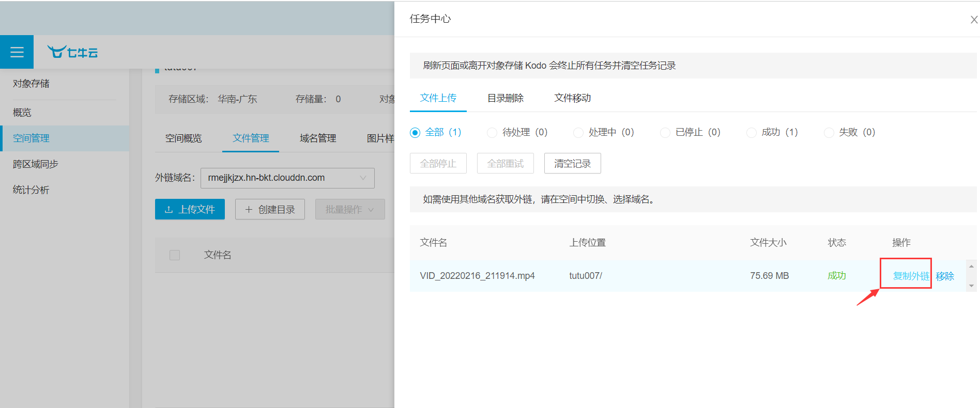Switch to the 文件移动 tab
Image resolution: width=980 pixels, height=408 pixels.
[573, 98]
